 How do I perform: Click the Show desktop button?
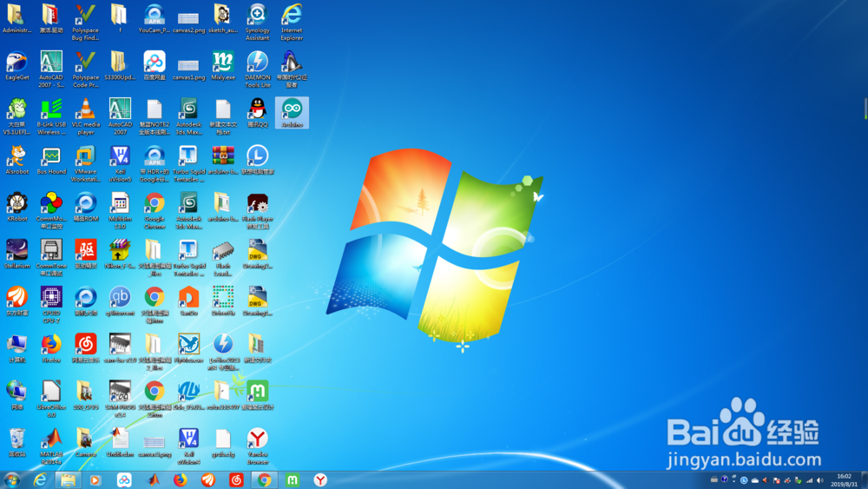(865, 480)
